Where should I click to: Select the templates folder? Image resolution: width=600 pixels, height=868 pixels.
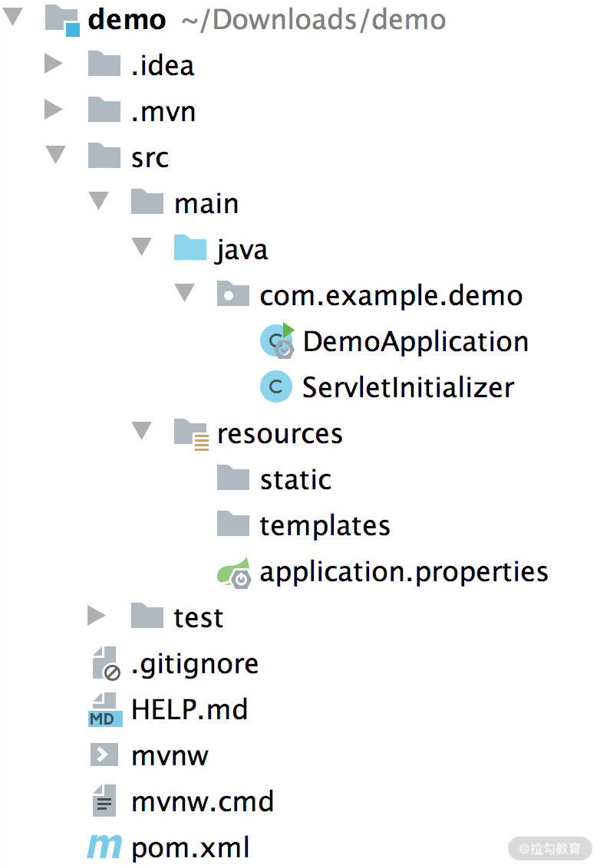325,526
